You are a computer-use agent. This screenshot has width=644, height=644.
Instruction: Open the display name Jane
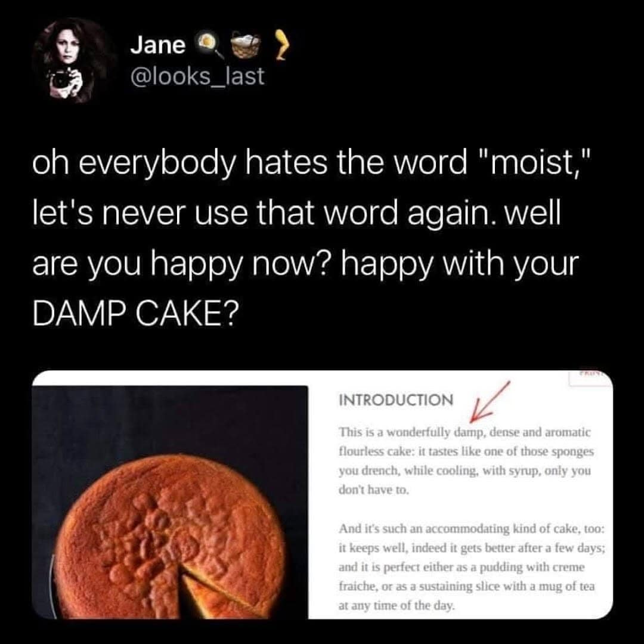(x=158, y=45)
